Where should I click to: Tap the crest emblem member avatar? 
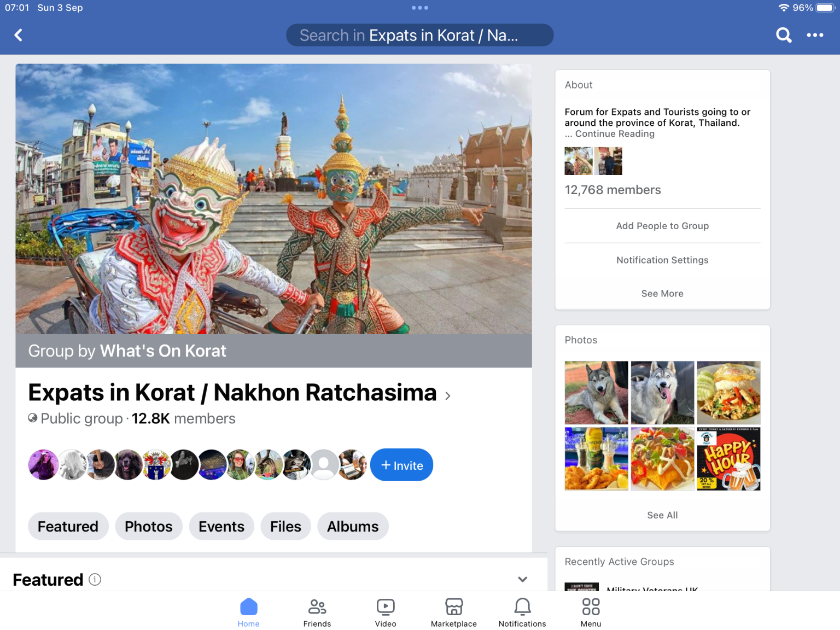coord(156,465)
